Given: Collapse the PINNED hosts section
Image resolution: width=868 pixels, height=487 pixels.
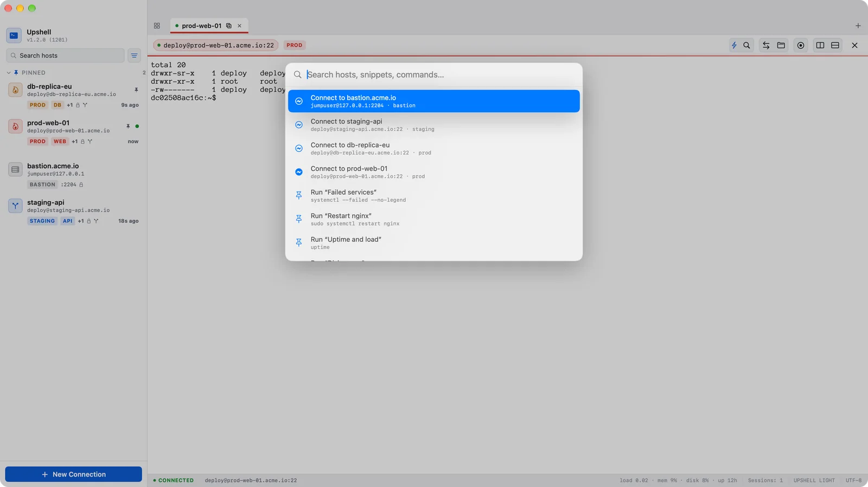Looking at the screenshot, I should [x=9, y=73].
